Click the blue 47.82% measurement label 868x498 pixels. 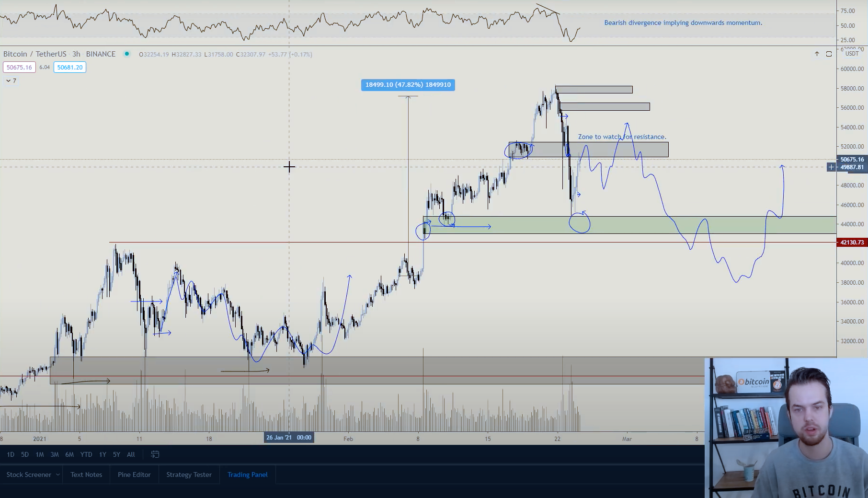pos(408,85)
